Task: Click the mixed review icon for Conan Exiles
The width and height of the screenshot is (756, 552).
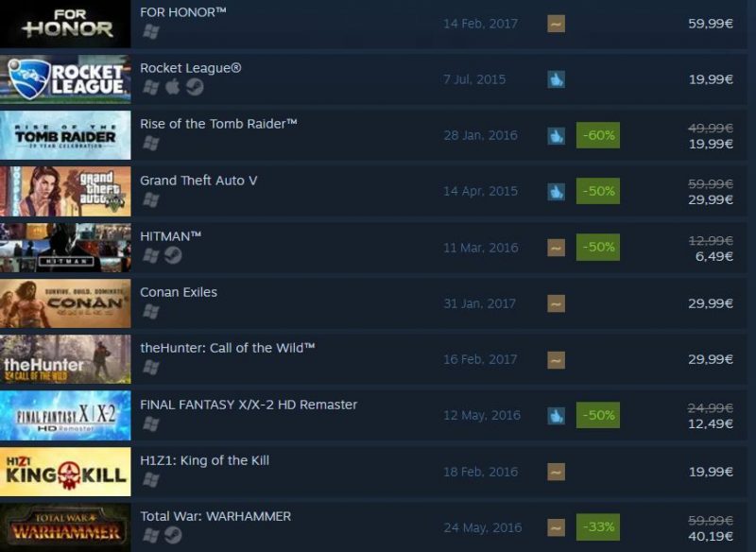Action: click(x=556, y=303)
